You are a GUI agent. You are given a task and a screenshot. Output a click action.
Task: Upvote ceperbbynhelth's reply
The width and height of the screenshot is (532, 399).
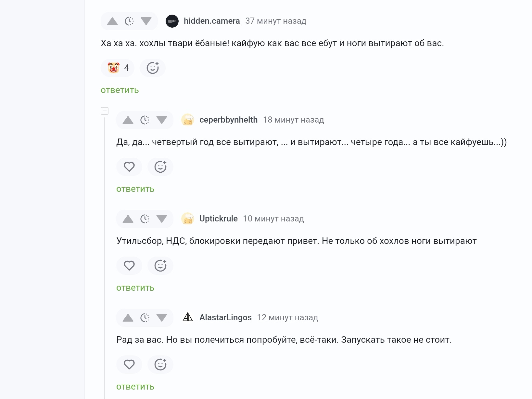tap(128, 120)
